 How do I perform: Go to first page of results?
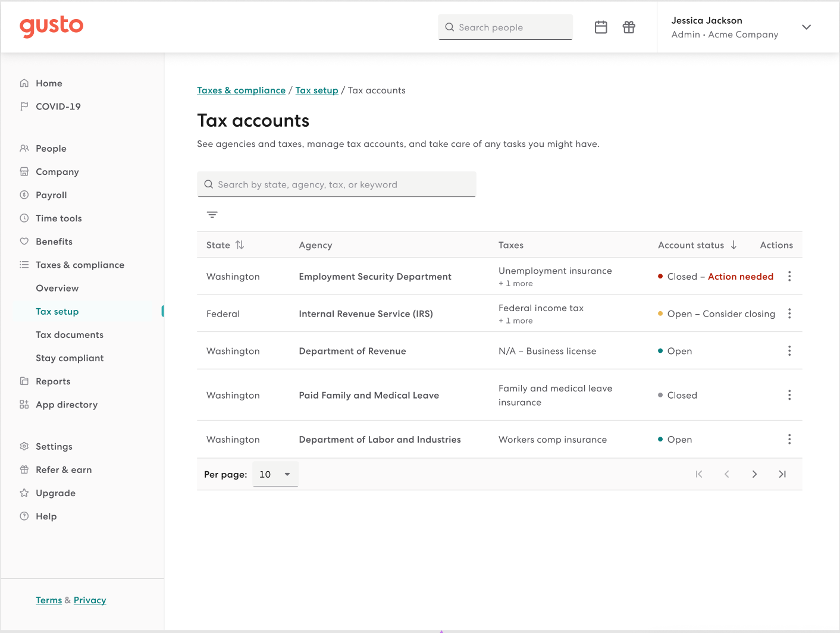(699, 474)
